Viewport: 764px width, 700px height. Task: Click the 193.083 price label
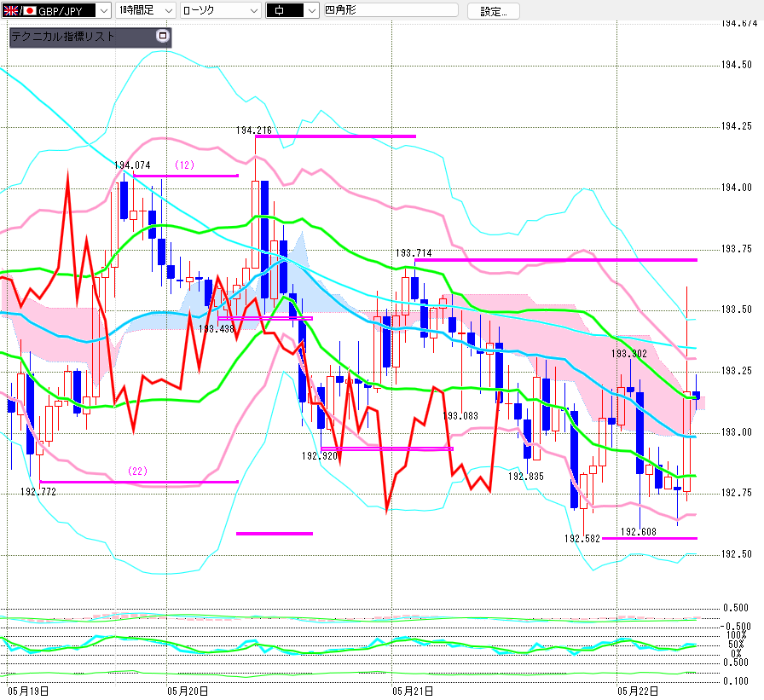pos(460,415)
